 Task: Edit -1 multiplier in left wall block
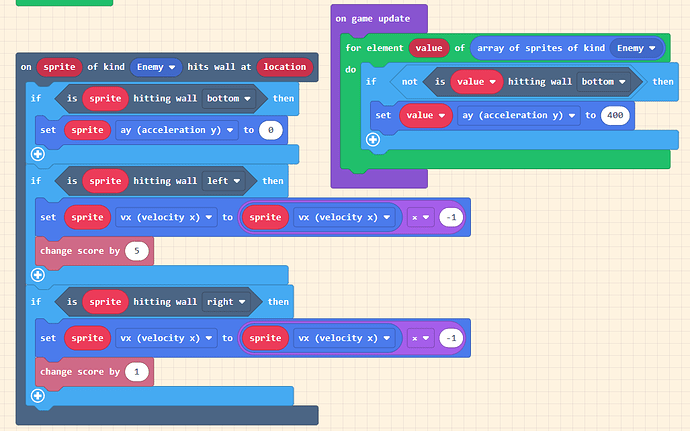(x=451, y=217)
